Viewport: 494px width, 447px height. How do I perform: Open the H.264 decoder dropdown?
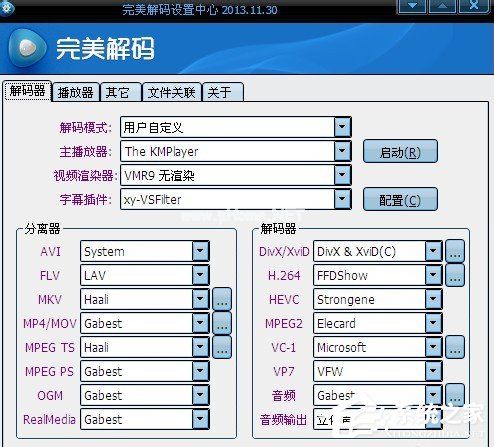(433, 275)
